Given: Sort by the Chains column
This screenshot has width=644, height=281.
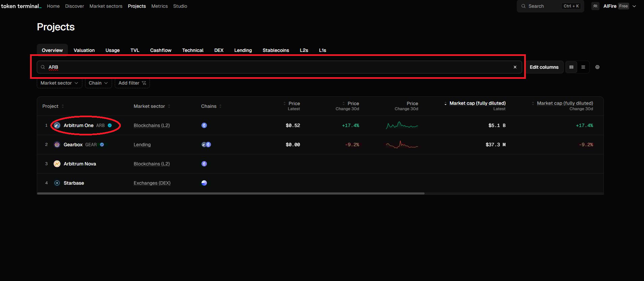Looking at the screenshot, I should (211, 106).
